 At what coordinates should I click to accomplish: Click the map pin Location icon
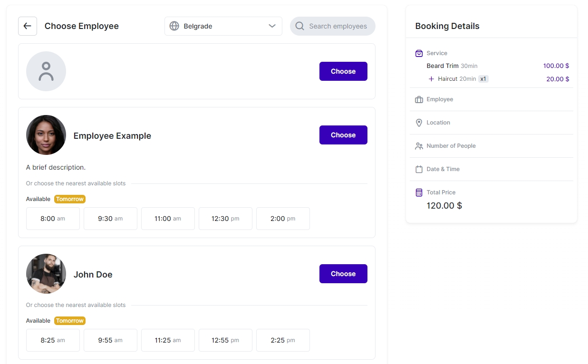(x=419, y=123)
